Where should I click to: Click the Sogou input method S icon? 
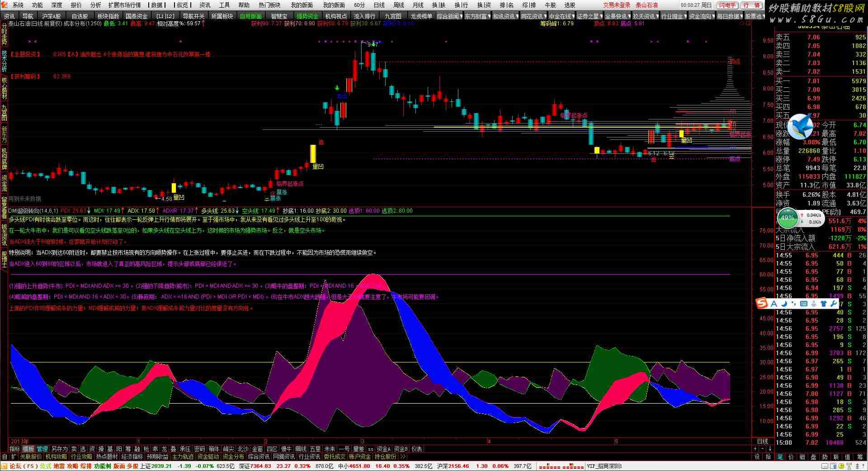point(762,304)
